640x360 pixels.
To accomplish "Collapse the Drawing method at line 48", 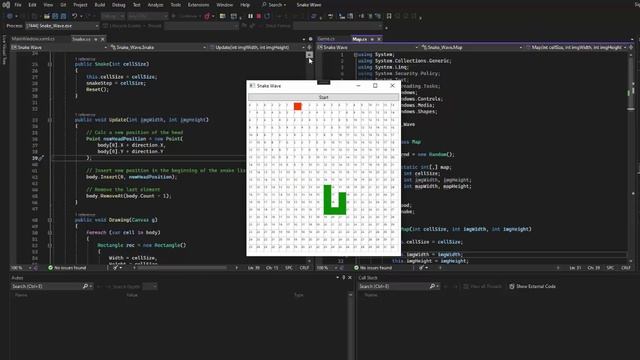I will click(x=49, y=220).
